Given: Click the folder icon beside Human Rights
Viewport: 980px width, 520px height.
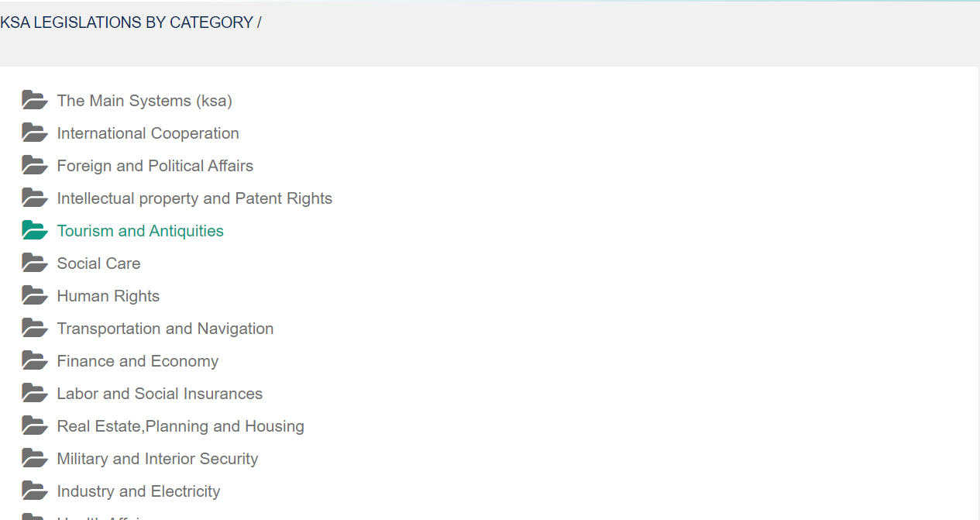Looking at the screenshot, I should (35, 295).
